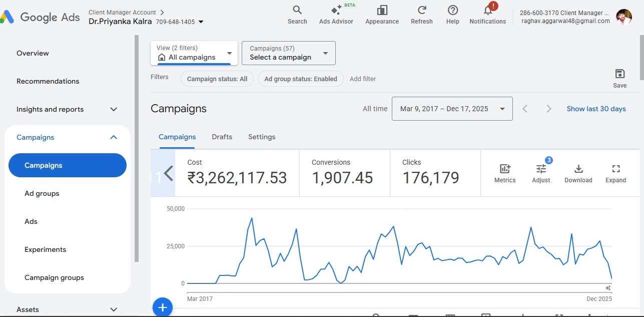Open the date range picker
This screenshot has height=317, width=644.
452,109
